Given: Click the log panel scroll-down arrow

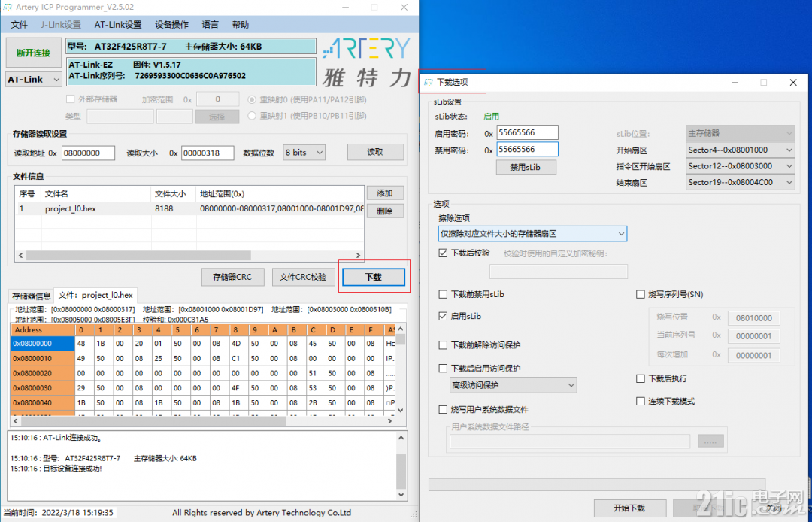Looking at the screenshot, I should click(401, 495).
